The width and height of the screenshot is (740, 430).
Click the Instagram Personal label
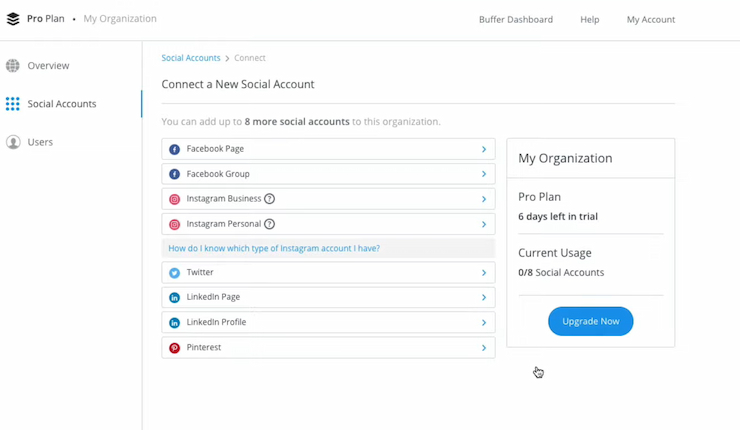coord(224,224)
